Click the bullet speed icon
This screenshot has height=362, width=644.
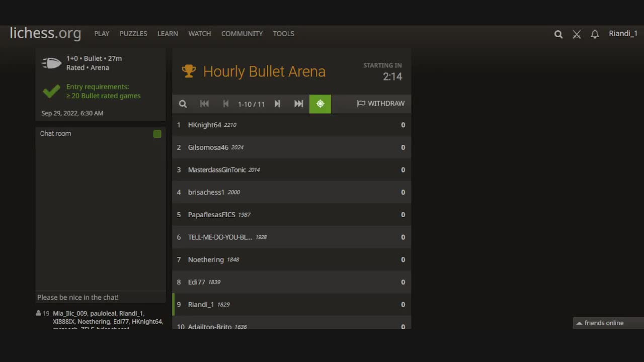(x=51, y=63)
